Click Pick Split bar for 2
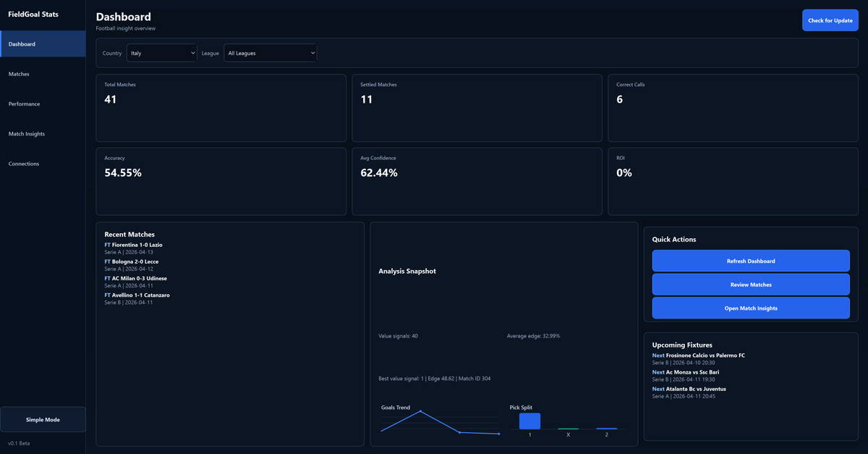Screen dimensions: 868x454 point(606,429)
